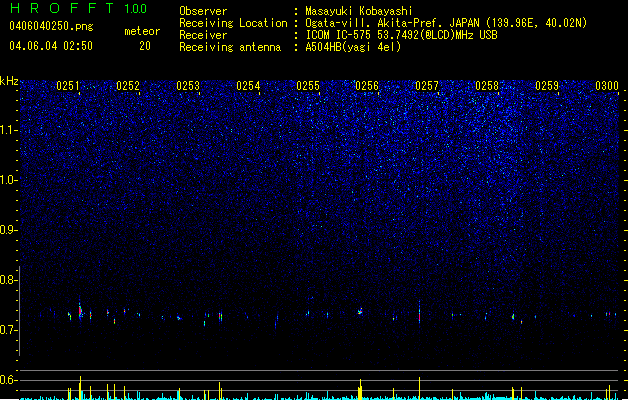Click the A504HB(yagi 4el) antenna value
The height and width of the screenshot is (400, 629).
(x=353, y=47)
